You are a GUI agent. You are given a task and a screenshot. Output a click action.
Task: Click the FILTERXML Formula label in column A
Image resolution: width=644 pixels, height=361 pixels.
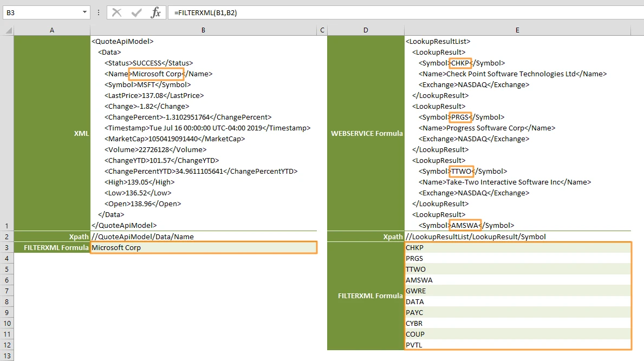(52, 247)
